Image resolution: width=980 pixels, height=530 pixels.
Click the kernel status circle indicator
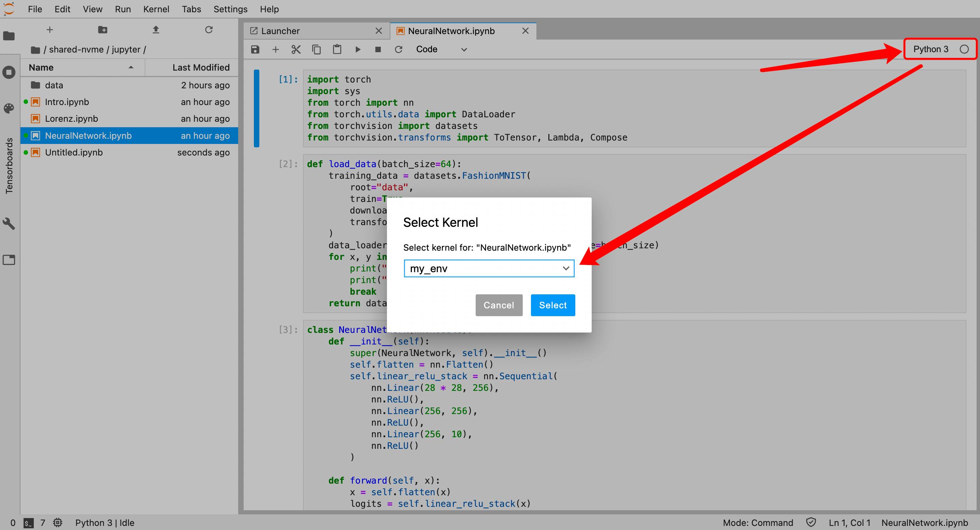tap(964, 49)
